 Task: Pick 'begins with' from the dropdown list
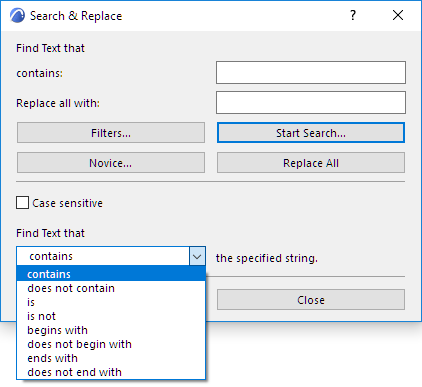111,330
